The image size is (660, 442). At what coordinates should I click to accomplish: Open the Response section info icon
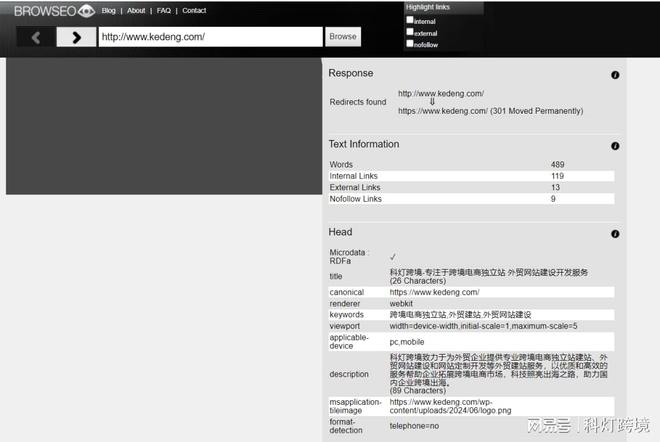tap(615, 75)
